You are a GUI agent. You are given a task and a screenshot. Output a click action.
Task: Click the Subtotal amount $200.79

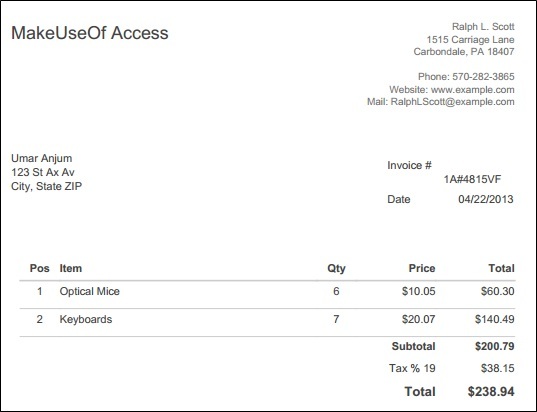pos(495,346)
